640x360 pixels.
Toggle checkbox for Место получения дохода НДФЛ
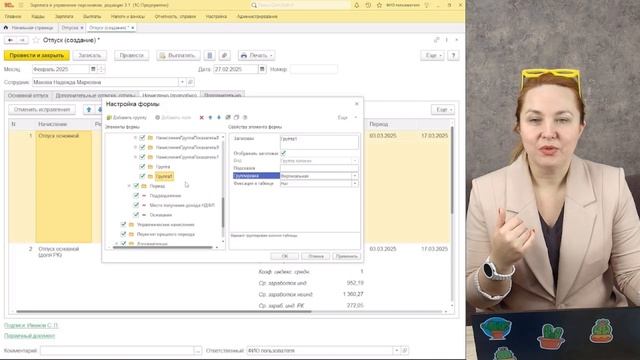pos(136,205)
